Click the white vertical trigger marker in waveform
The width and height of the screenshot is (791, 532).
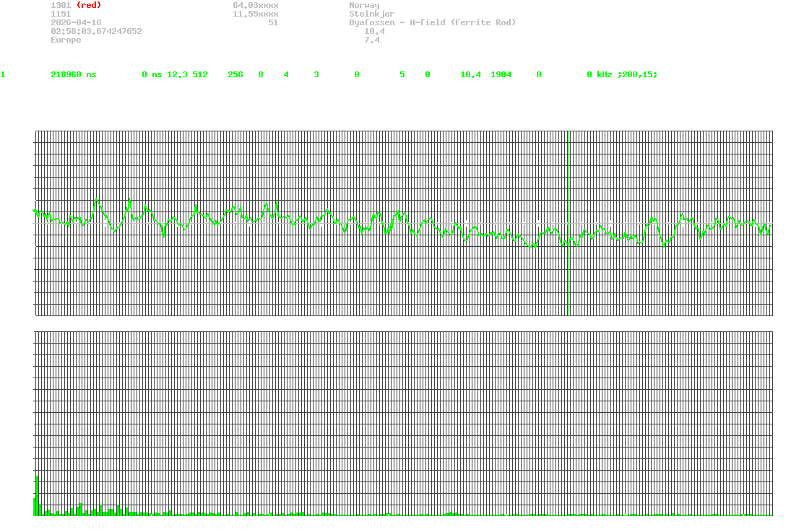(569, 223)
